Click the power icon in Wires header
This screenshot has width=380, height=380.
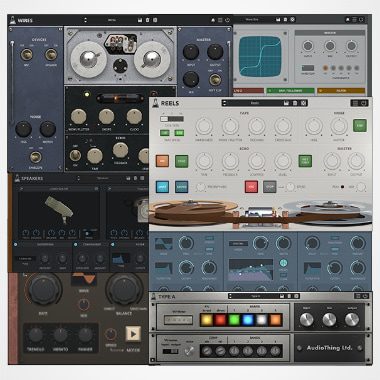[227, 20]
